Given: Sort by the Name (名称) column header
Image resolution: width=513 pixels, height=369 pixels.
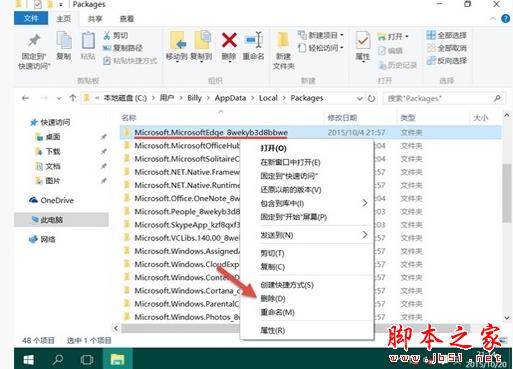Looking at the screenshot, I should point(129,118).
